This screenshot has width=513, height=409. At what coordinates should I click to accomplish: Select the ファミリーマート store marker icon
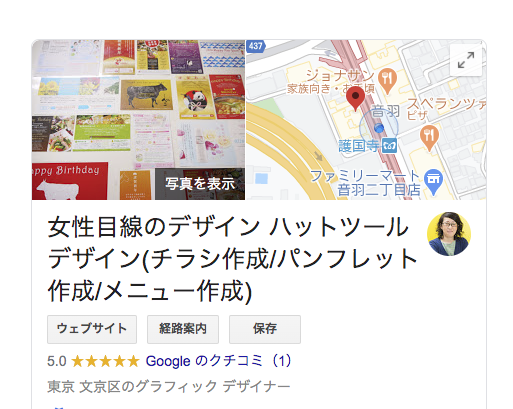pyautogui.click(x=433, y=182)
